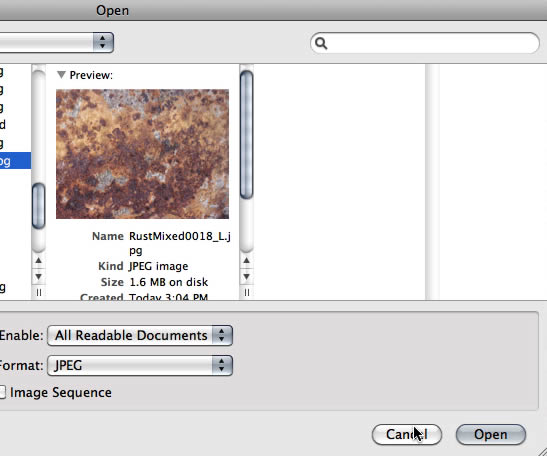The image size is (547, 456).
Task: Click into the search field
Action: pyautogui.click(x=425, y=43)
